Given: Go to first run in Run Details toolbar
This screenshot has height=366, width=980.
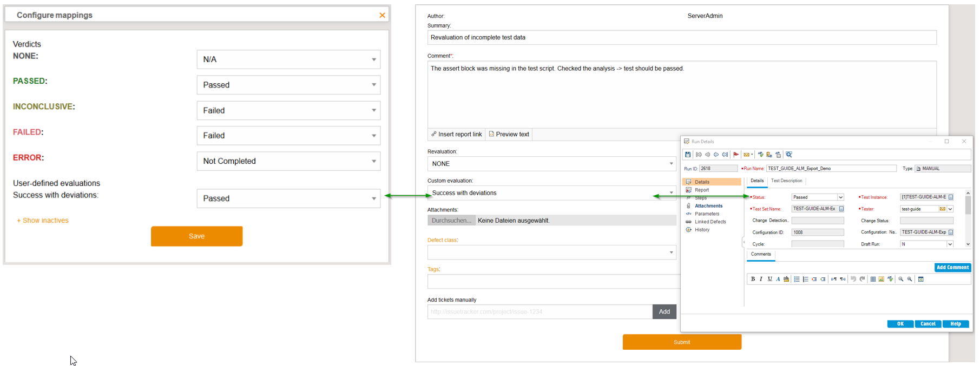Looking at the screenshot, I should (699, 155).
